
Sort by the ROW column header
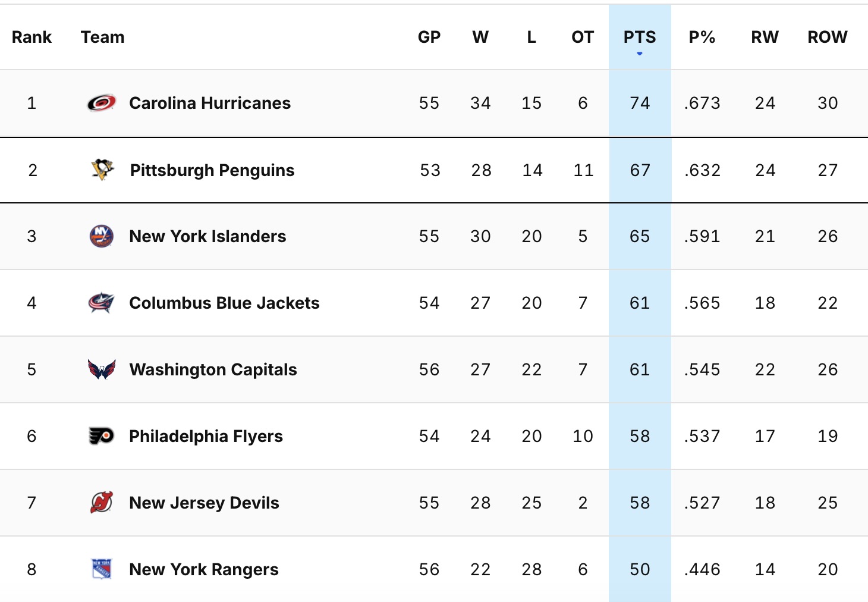pyautogui.click(x=827, y=37)
